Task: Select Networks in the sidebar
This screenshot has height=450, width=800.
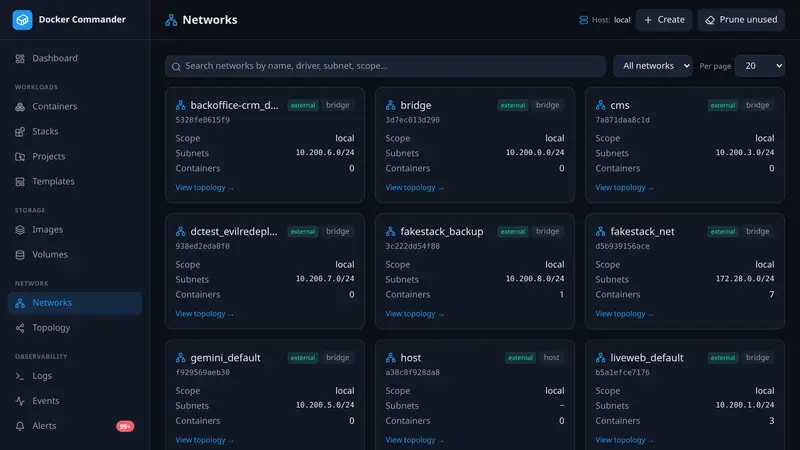Action: pos(74,303)
